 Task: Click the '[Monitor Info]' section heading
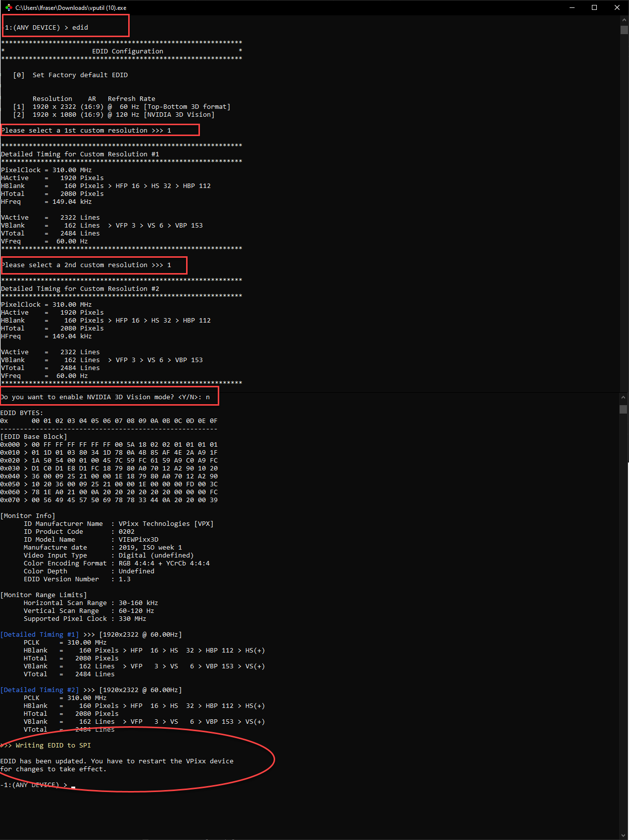pos(28,516)
